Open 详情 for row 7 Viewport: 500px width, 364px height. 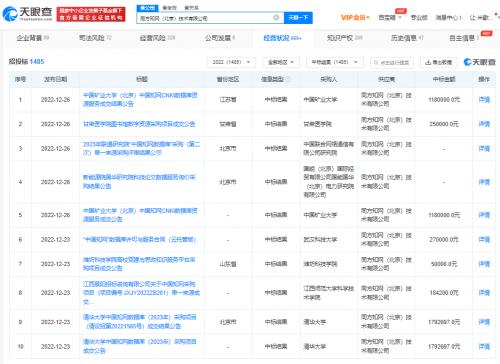[484, 264]
